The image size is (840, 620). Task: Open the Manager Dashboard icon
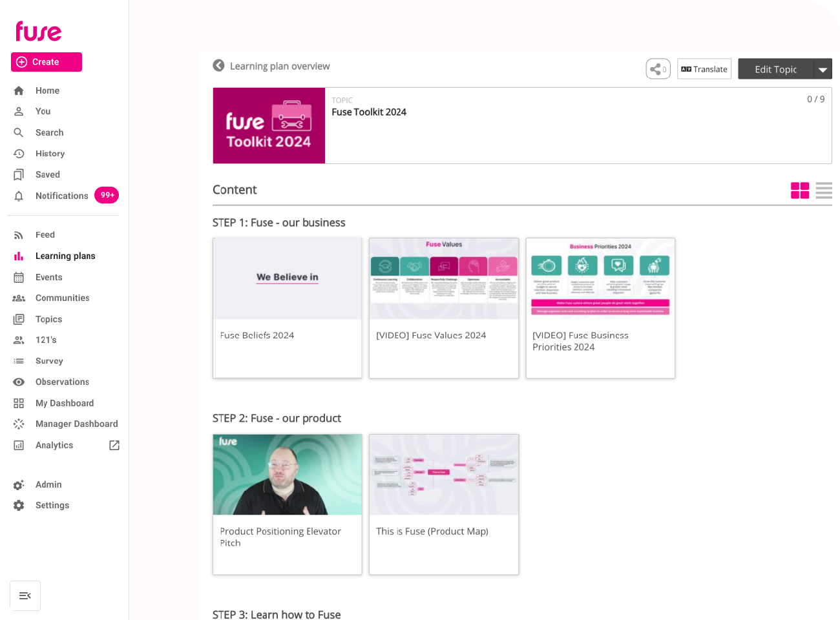coord(19,424)
